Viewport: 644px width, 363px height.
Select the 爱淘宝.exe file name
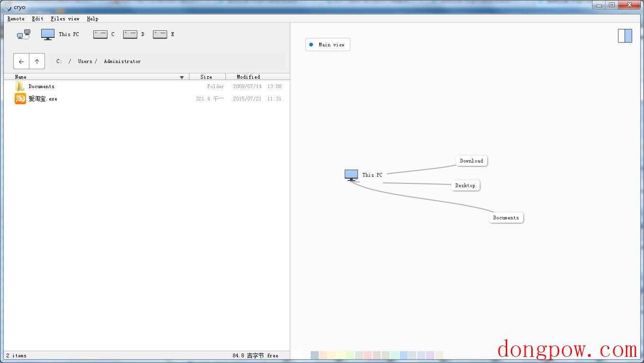click(x=43, y=99)
